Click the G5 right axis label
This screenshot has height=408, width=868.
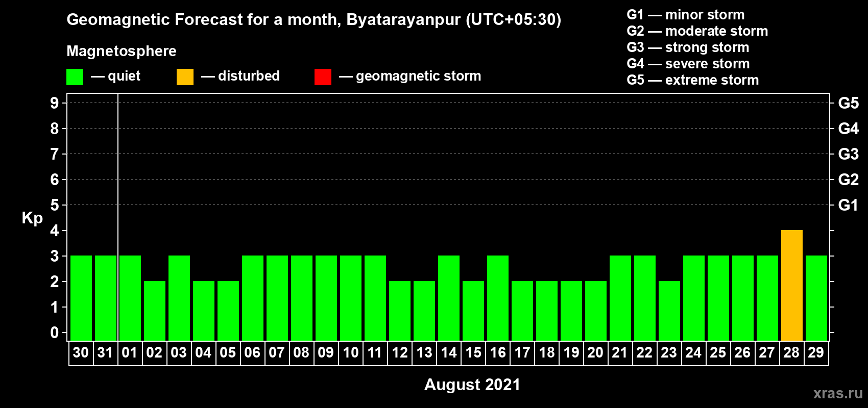click(849, 103)
